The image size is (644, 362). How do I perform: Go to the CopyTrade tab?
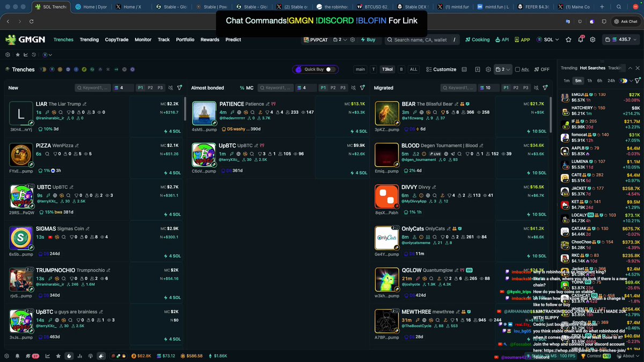(116, 40)
